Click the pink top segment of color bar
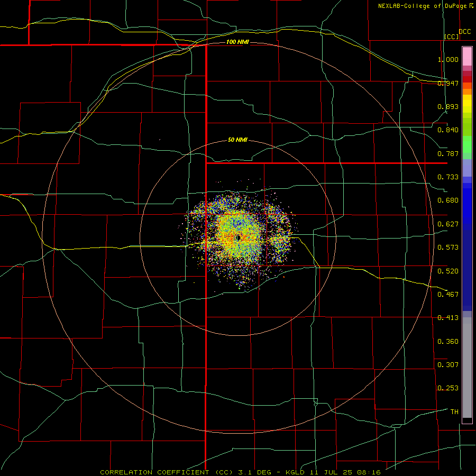Screen dimensions: 476x476 pyautogui.click(x=467, y=57)
